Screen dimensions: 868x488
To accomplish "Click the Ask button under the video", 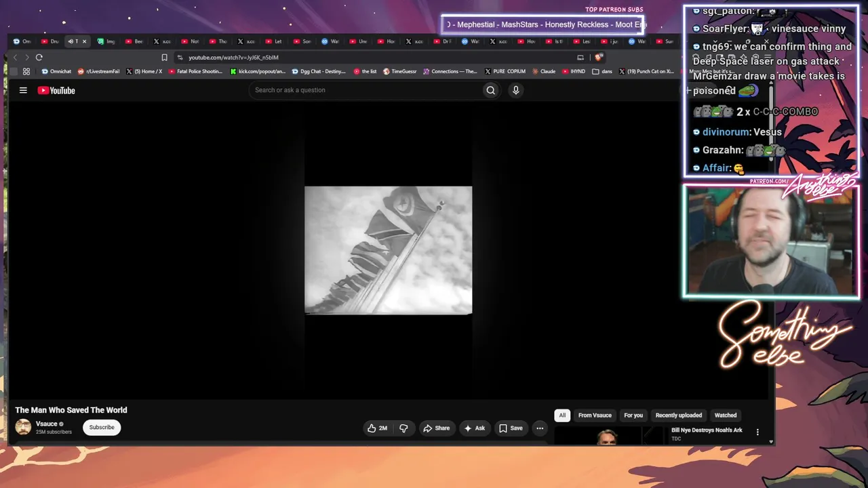I will point(474,428).
